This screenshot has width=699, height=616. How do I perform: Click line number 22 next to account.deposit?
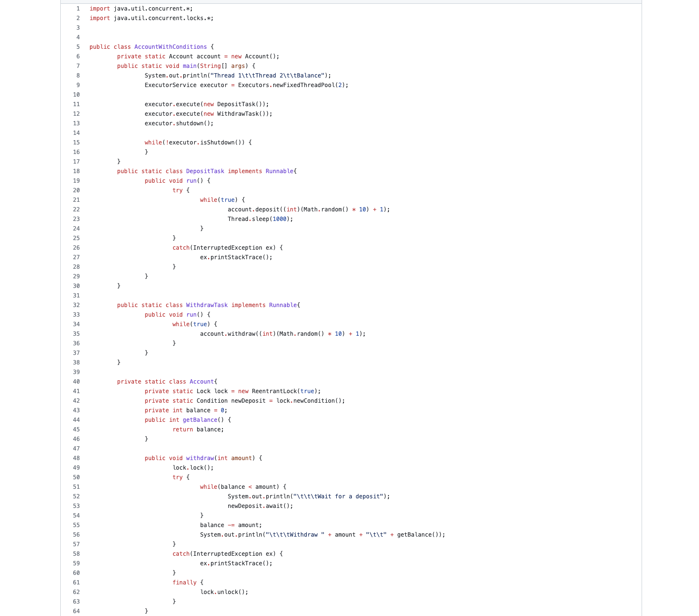point(76,209)
